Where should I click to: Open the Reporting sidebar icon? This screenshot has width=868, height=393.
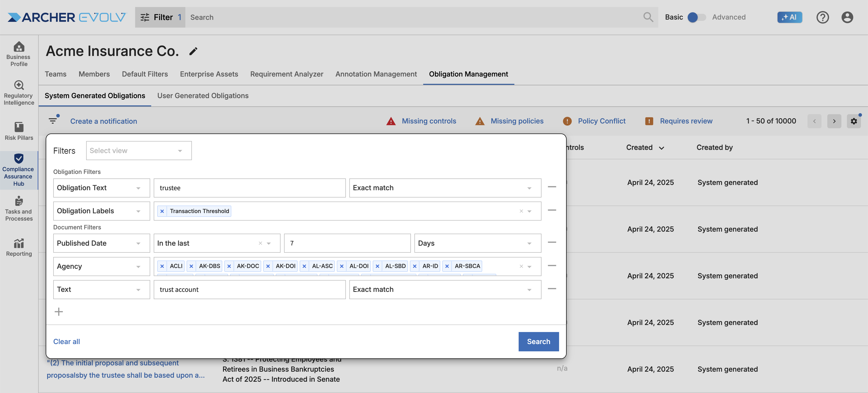coord(19,247)
